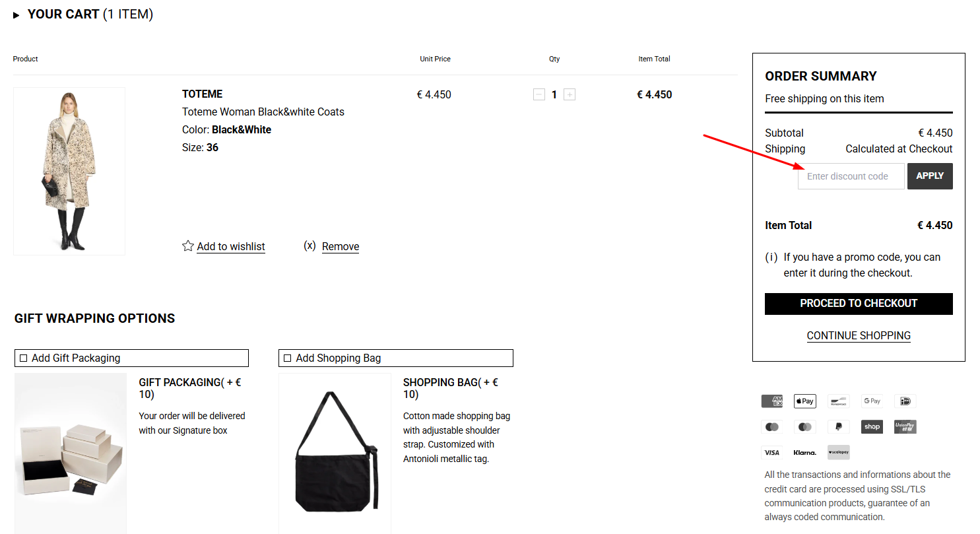The height and width of the screenshot is (534, 980).
Task: Click the Scalapay payment icon
Action: [x=838, y=453]
